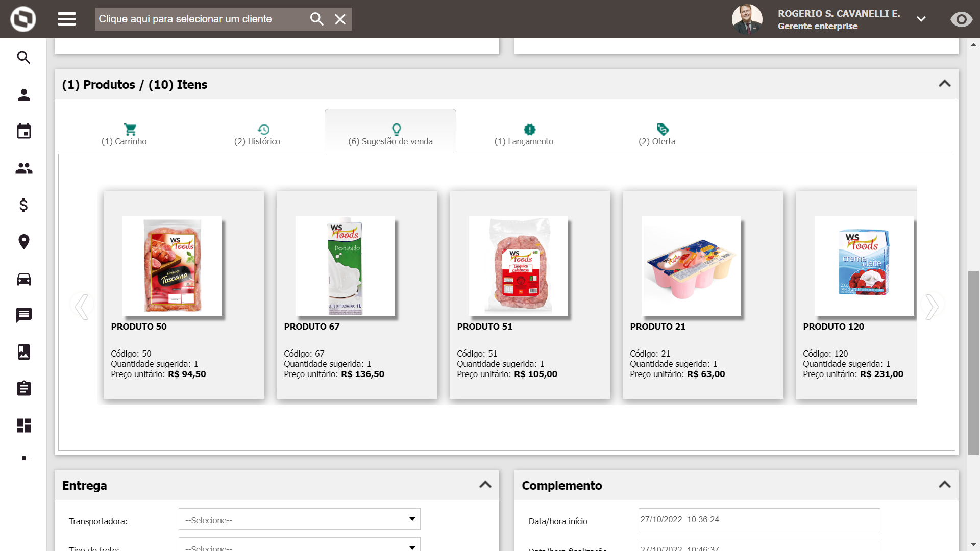This screenshot has height=551, width=980.
Task: Click the next carousel arrow
Action: 932,307
